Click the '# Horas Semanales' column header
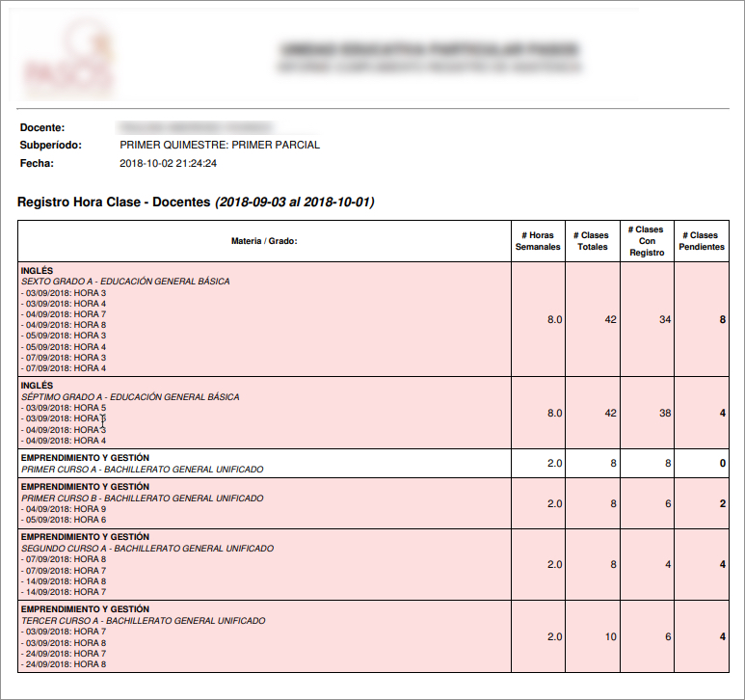The width and height of the screenshot is (745, 700). (x=538, y=241)
